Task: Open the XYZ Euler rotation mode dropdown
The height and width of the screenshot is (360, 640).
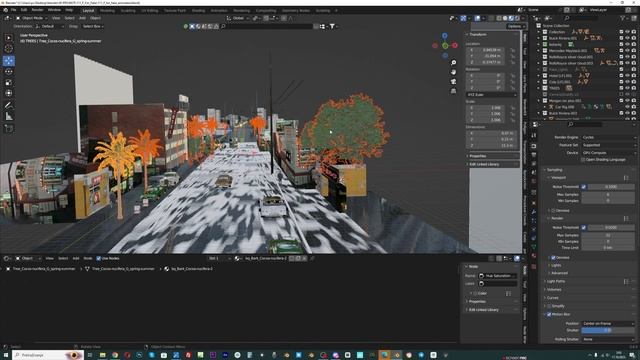Action: point(492,95)
